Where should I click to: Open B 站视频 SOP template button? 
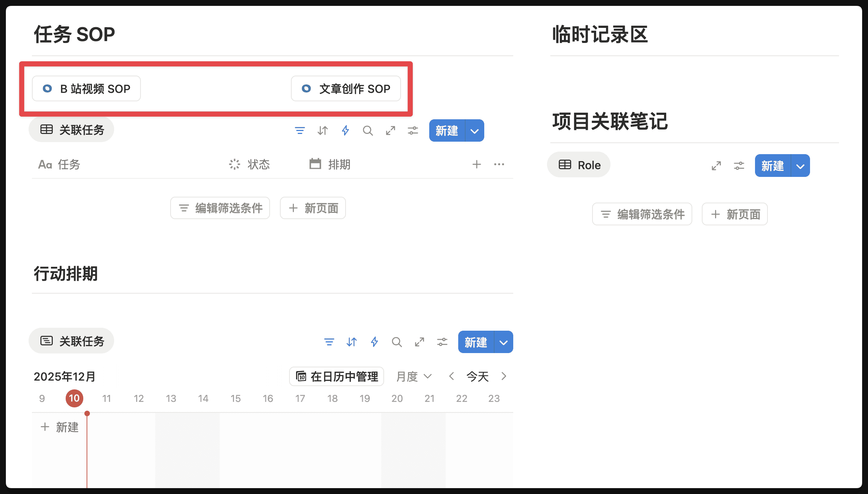[87, 89]
